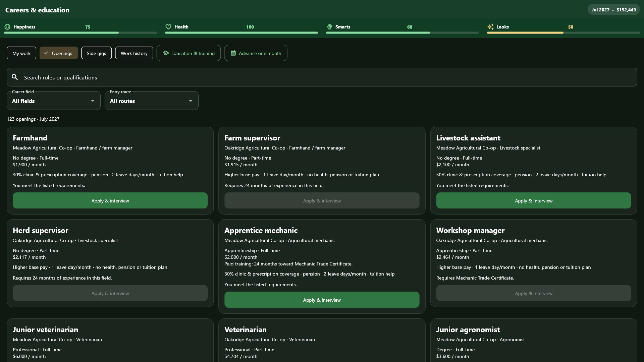Click the graduation cap Education icon
This screenshot has width=644, height=362.
coord(166,53)
